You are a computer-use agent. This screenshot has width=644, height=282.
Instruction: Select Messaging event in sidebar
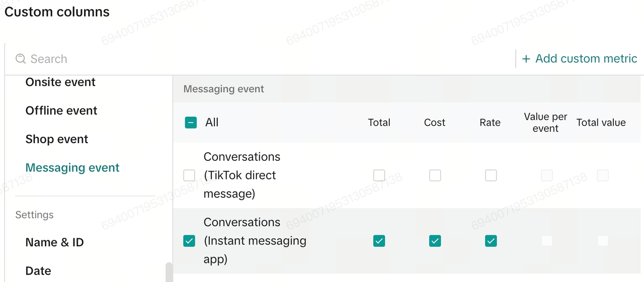[x=72, y=168]
